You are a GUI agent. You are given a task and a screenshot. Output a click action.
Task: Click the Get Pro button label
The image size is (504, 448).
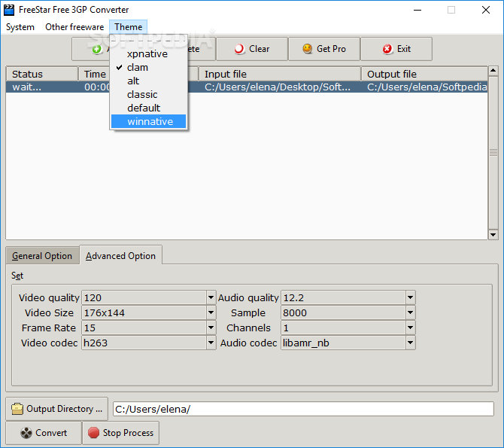tap(331, 49)
